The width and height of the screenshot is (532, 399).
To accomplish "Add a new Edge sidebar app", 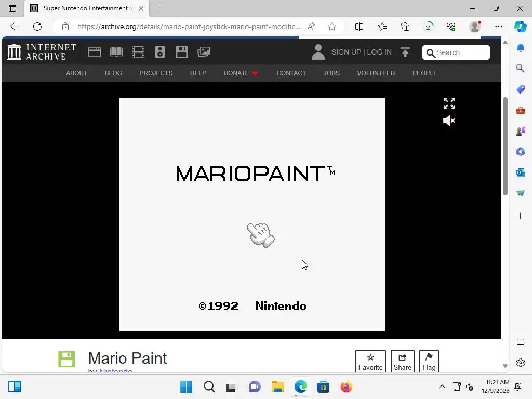I will [x=521, y=216].
